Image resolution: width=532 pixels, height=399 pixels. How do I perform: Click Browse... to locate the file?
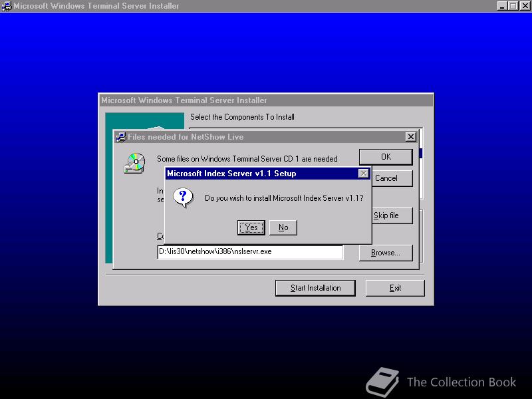tap(386, 253)
